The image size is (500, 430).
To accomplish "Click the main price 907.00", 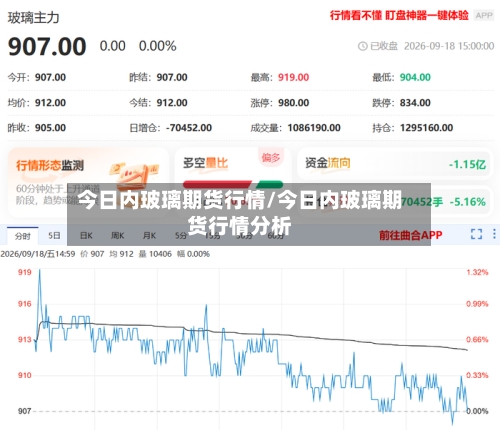I will point(47,46).
